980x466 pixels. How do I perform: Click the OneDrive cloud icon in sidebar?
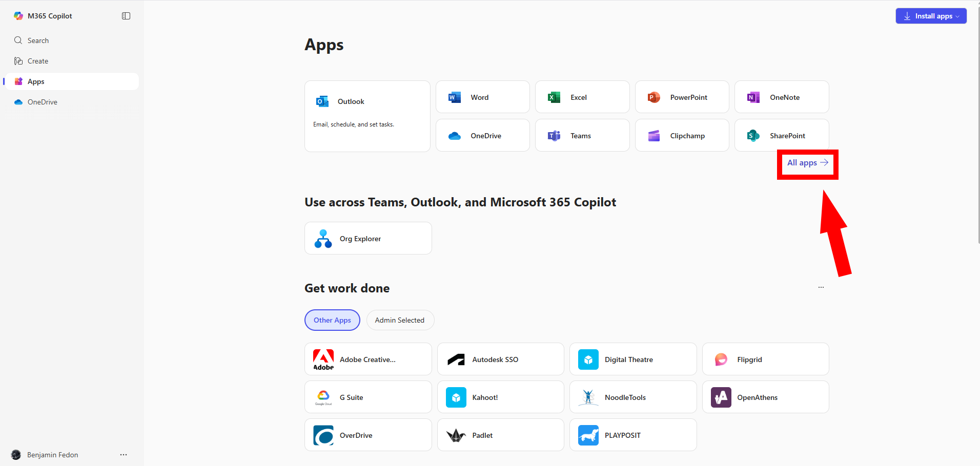click(18, 102)
